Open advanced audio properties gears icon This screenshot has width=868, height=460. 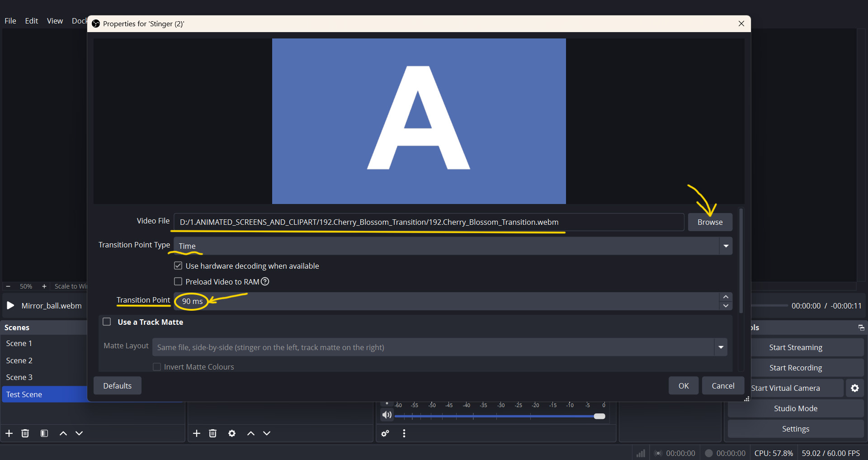(x=385, y=433)
